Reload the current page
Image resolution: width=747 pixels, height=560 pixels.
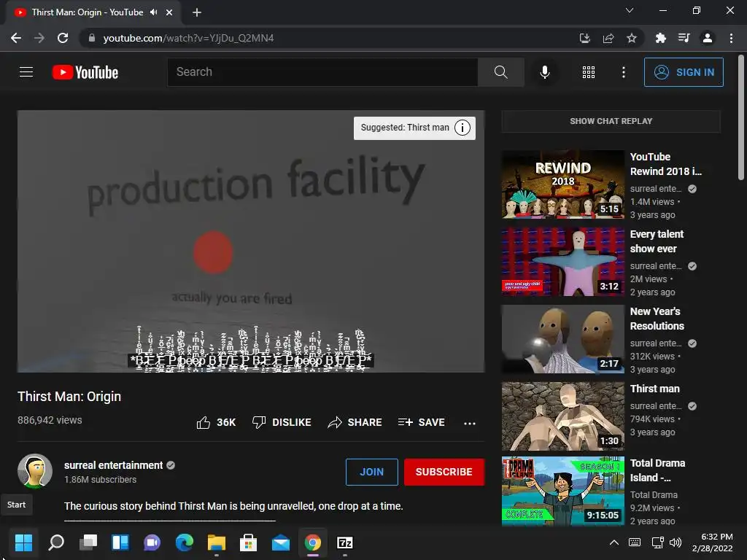(x=63, y=38)
